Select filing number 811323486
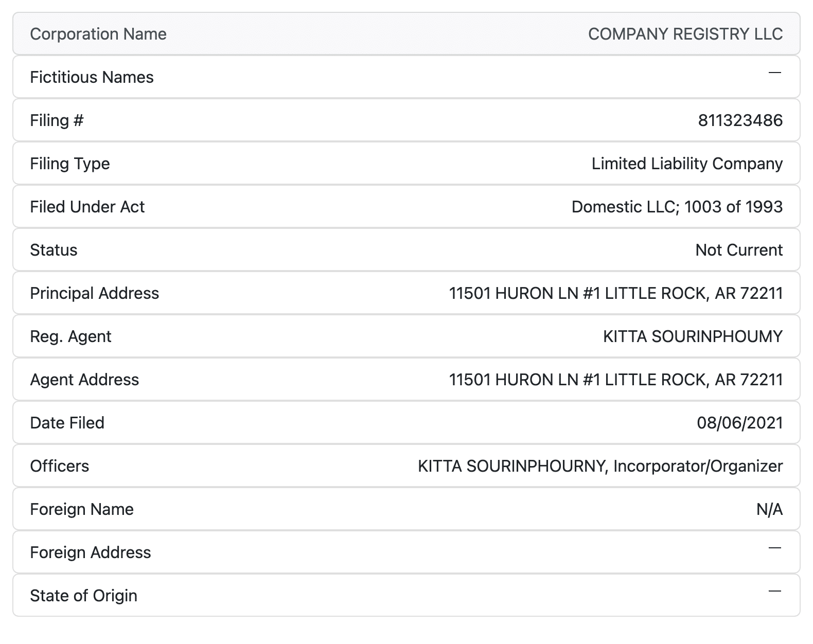The height and width of the screenshot is (644, 813). (x=740, y=120)
